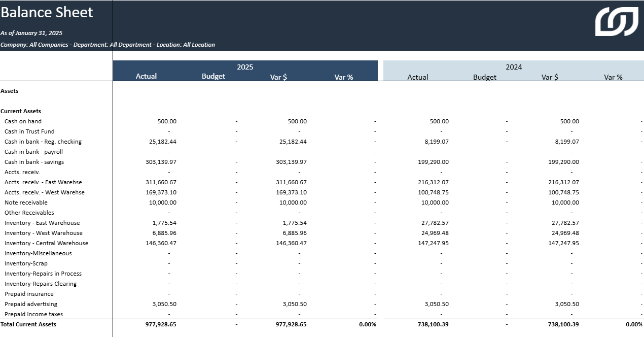This screenshot has width=644, height=337.
Task: Click the Inventory - Central Warehouse label
Action: tap(46, 243)
